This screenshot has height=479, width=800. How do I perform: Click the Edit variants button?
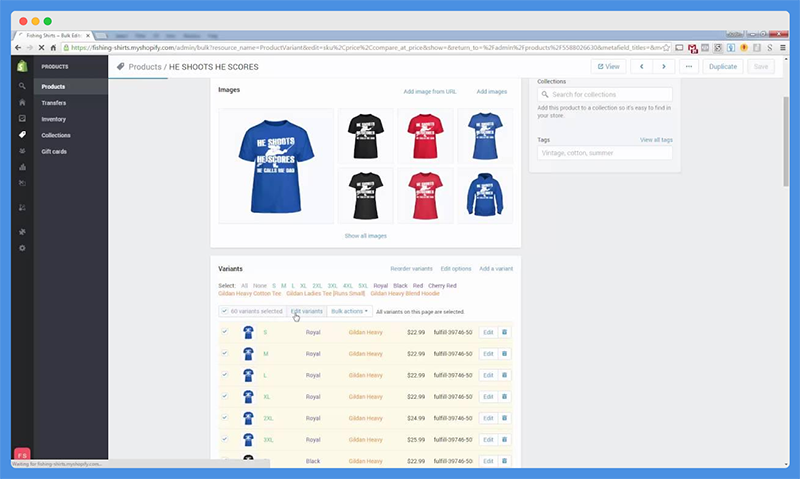tap(307, 311)
